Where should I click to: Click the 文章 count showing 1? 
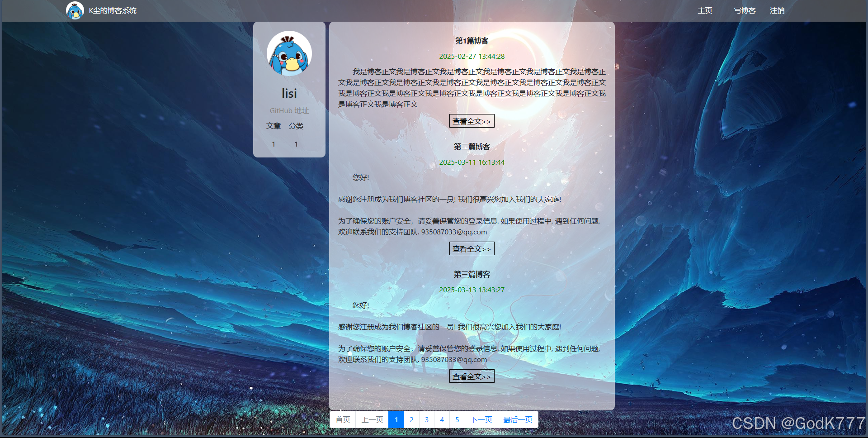coord(273,144)
